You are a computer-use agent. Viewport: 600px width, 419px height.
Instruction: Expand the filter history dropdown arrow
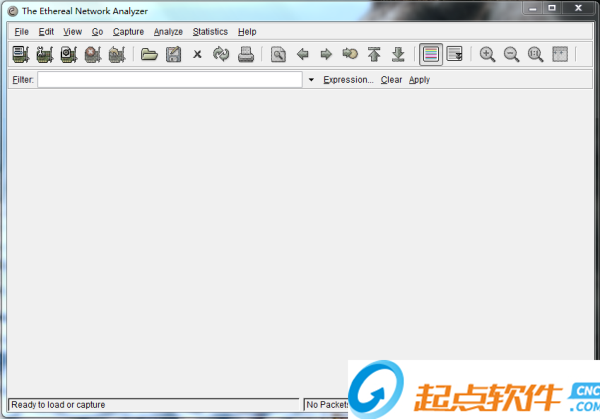pyautogui.click(x=311, y=80)
